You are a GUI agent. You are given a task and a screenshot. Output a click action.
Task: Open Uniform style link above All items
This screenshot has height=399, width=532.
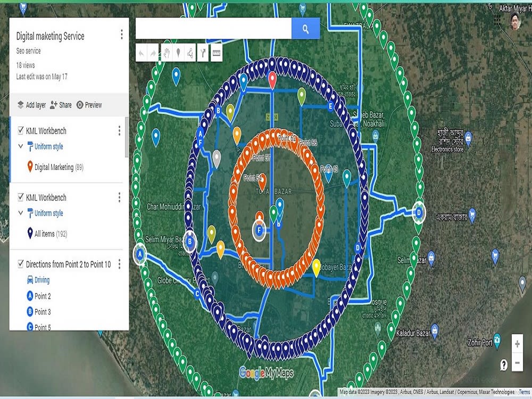48,213
